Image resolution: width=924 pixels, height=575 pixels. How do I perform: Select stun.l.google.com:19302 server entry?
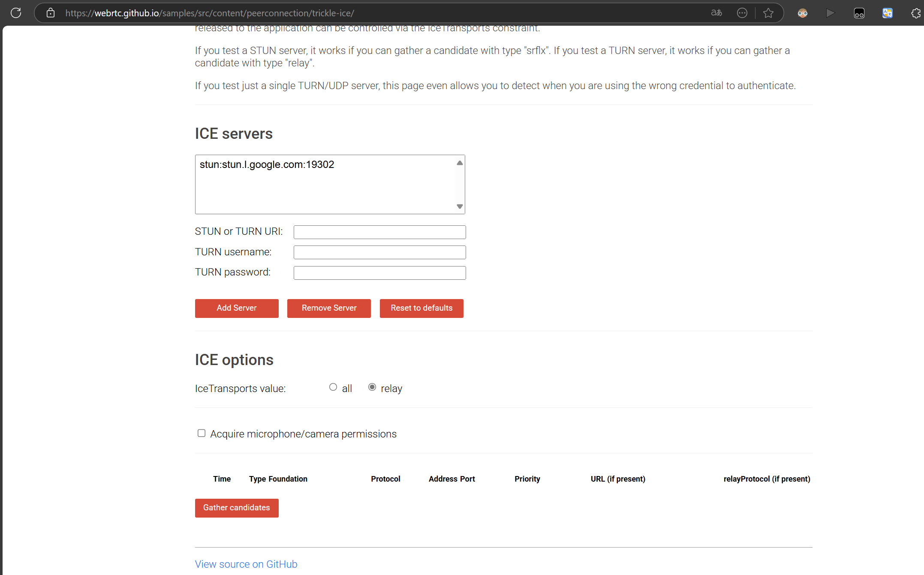tap(267, 165)
